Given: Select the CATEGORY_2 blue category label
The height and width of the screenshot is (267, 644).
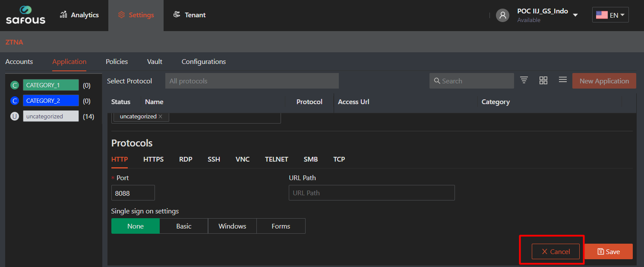Looking at the screenshot, I should (51, 101).
